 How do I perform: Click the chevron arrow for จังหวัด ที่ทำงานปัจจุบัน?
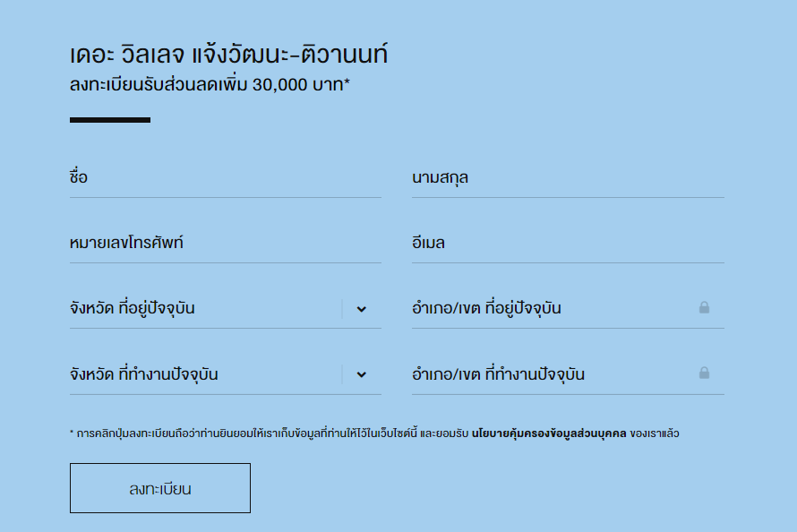point(362,374)
